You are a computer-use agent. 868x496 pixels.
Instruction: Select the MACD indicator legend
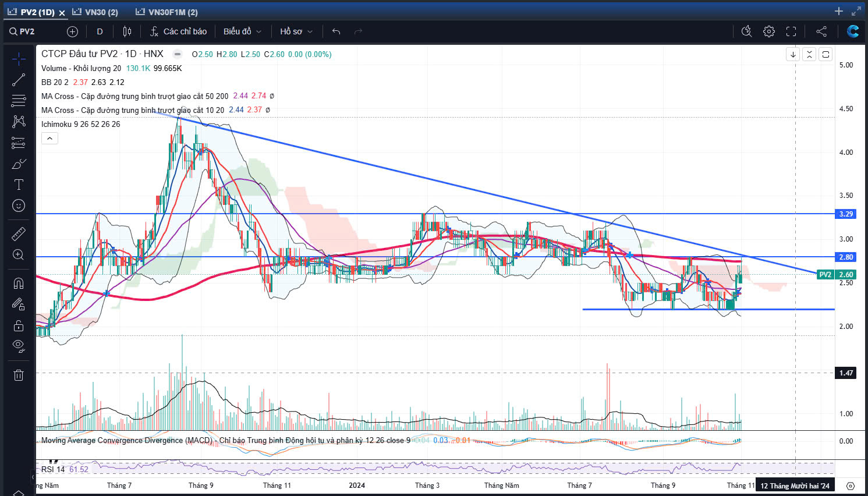point(226,440)
